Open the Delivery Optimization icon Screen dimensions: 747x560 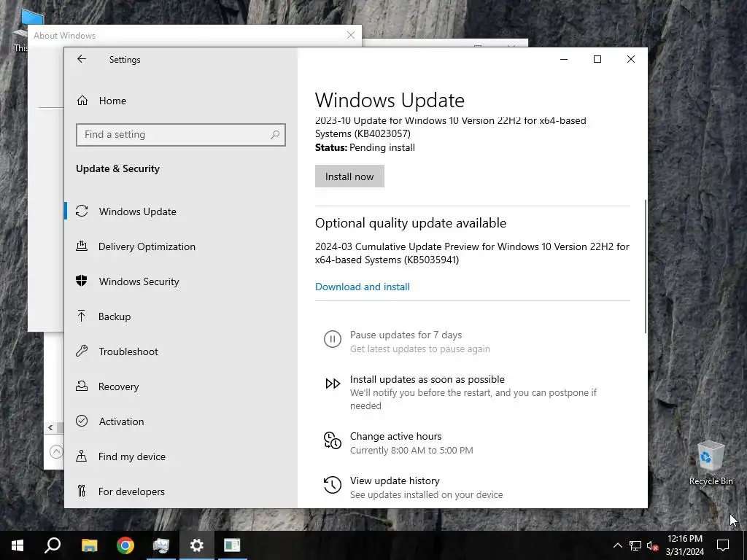[x=82, y=246]
